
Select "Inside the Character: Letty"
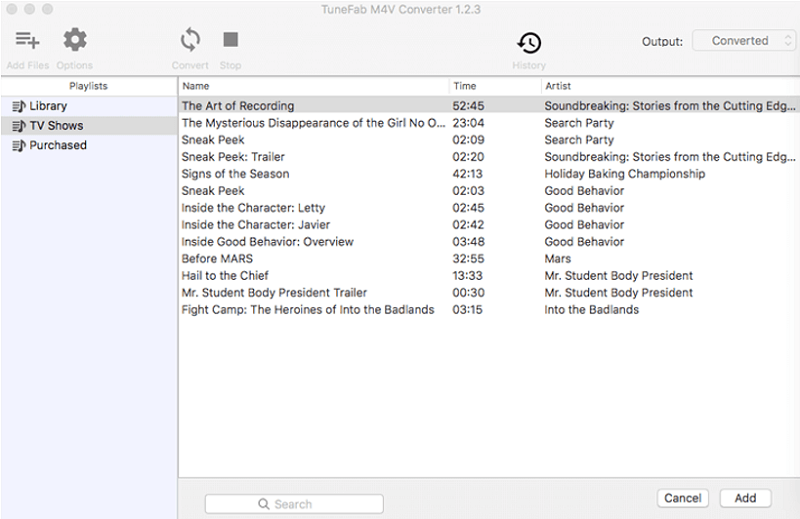pos(489,208)
